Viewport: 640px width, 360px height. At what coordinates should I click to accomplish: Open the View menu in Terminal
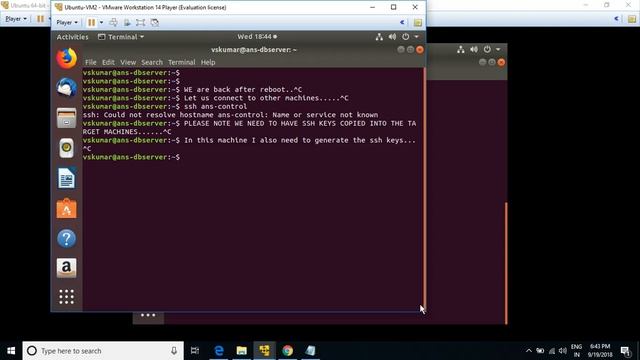(128, 62)
